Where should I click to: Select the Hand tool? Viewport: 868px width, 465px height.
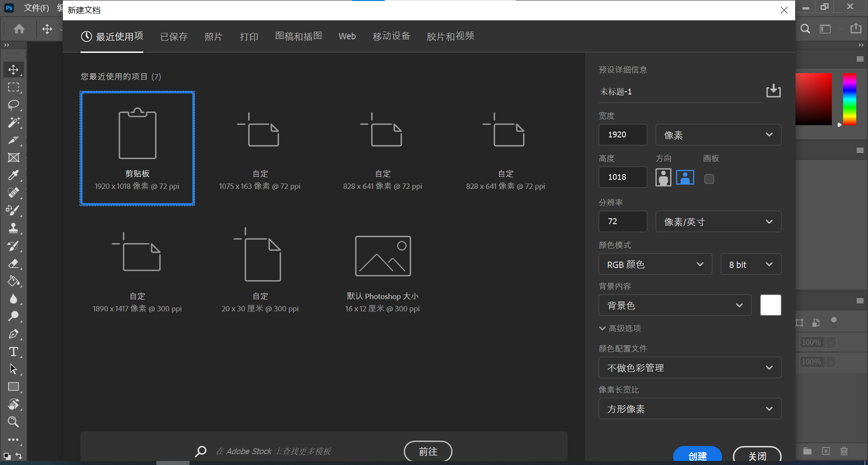click(x=14, y=404)
